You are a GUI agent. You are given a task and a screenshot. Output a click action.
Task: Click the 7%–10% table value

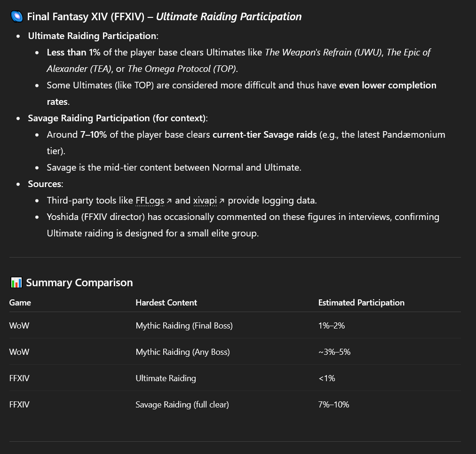pos(333,404)
